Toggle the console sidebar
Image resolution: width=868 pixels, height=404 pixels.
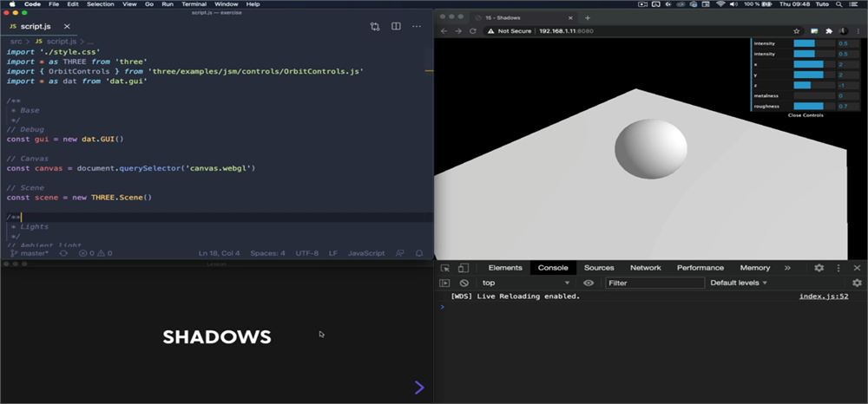[x=444, y=283]
